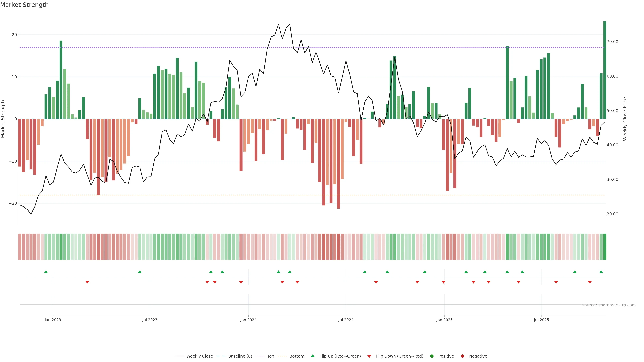Viewport: 644px width, 362px height.
Task: Click the tallest green bar at far right
Action: click(605, 70)
